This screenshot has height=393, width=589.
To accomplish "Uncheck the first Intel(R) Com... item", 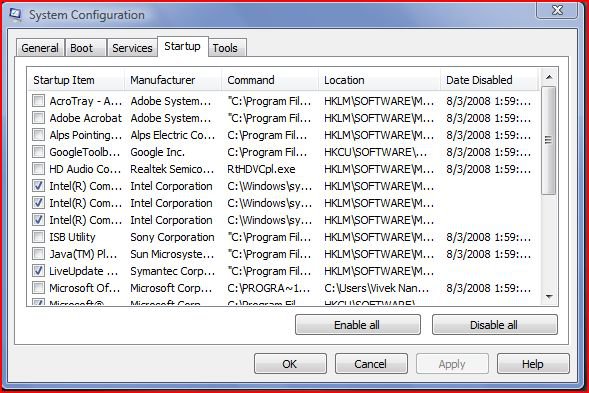I will click(38, 186).
